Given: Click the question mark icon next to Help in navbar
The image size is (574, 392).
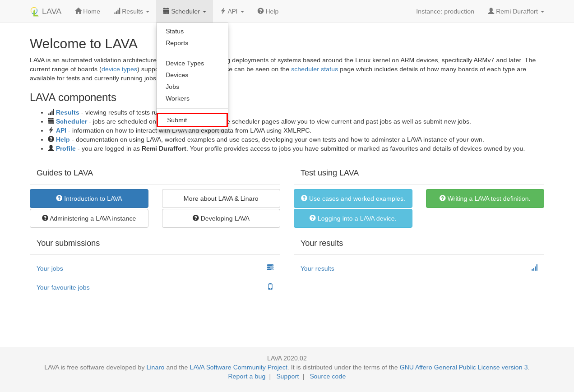Looking at the screenshot, I should pos(260,11).
